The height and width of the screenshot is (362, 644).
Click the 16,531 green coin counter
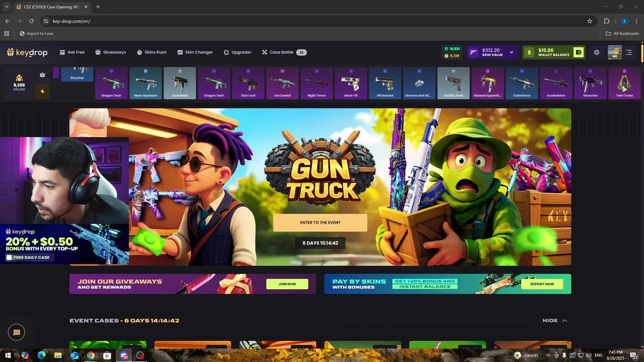pyautogui.click(x=452, y=49)
